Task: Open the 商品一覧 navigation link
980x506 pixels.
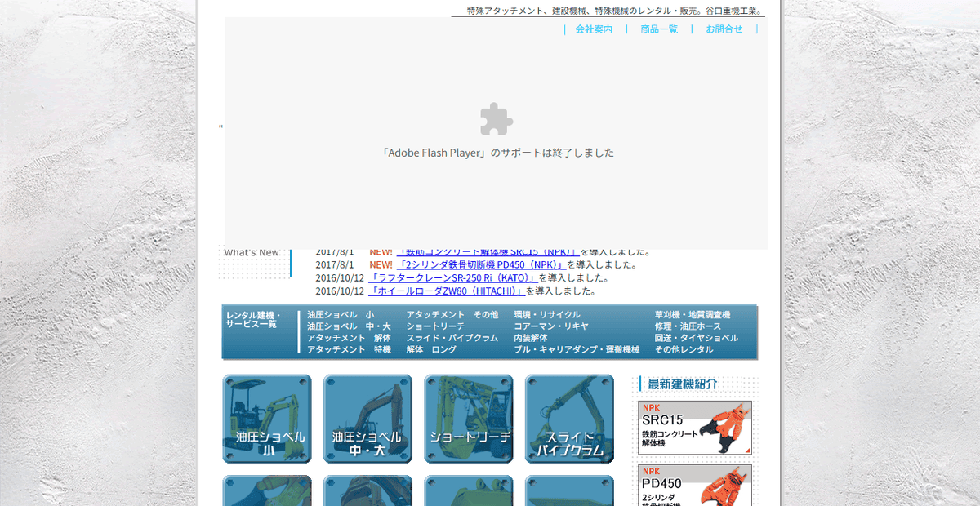Action: click(x=658, y=29)
